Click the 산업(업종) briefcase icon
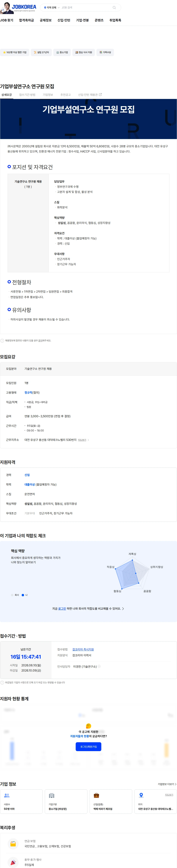 (96, 795)
